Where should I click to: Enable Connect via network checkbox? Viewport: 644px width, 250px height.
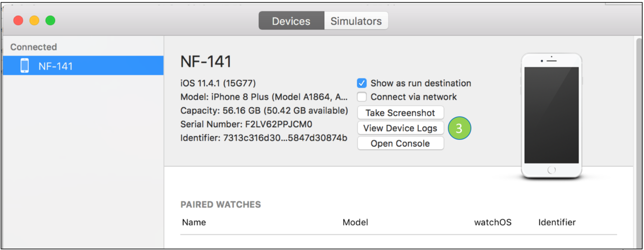coord(362,97)
